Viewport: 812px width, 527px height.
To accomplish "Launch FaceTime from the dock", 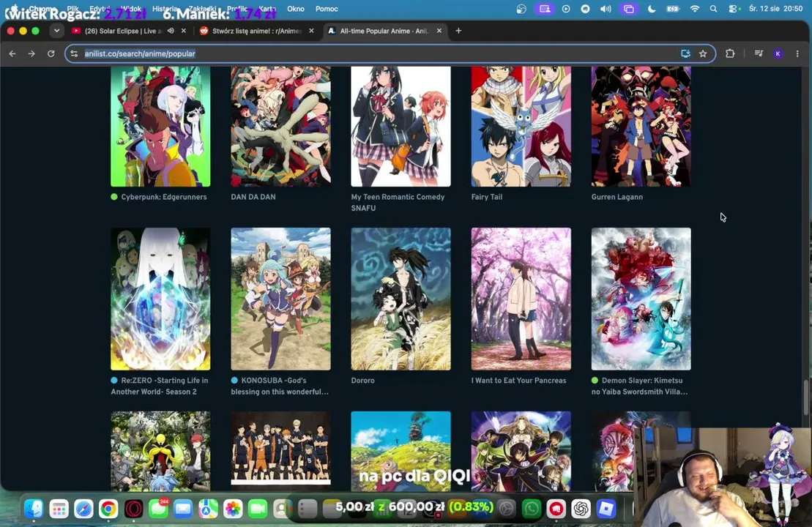I will [x=258, y=509].
